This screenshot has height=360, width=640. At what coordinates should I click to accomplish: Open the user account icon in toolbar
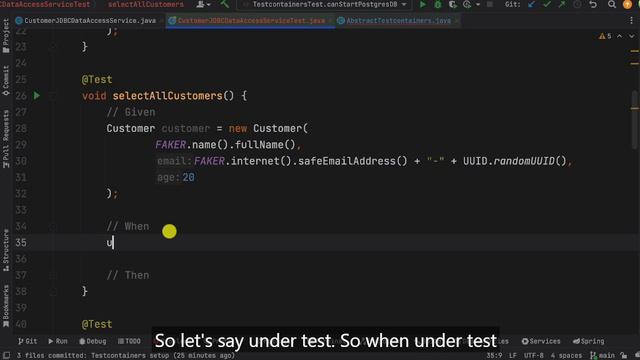[x=200, y=4]
